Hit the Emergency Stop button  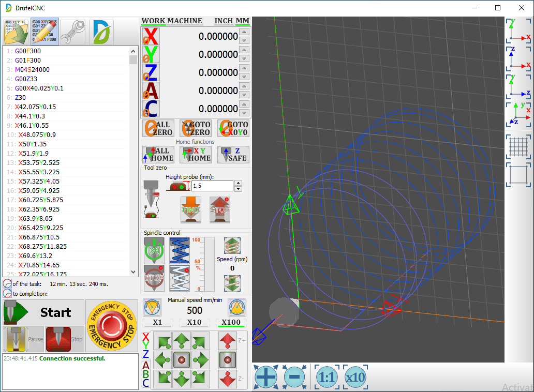pyautogui.click(x=112, y=326)
